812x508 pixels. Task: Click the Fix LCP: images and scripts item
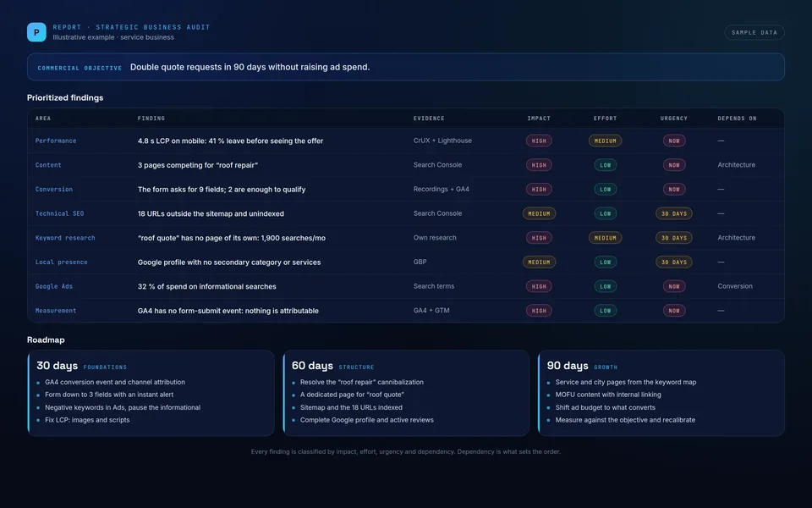pyautogui.click(x=87, y=420)
